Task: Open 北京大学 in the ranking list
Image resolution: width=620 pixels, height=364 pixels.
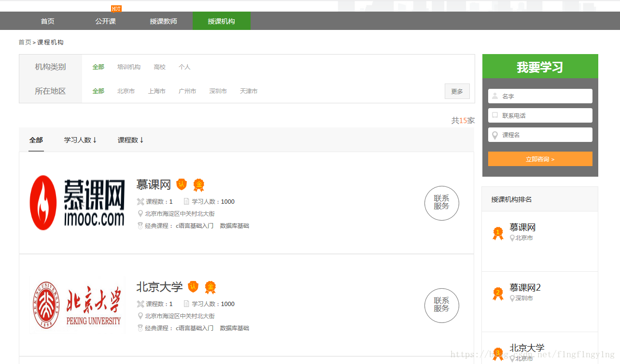Action: point(527,348)
